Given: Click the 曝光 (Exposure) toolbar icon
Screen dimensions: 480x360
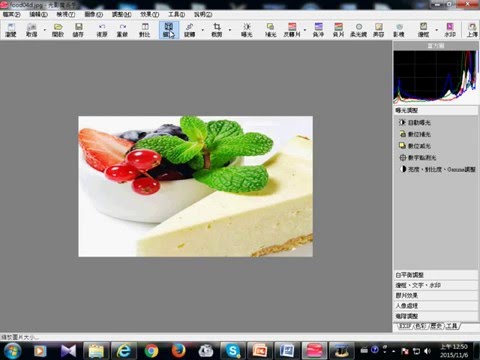Looking at the screenshot, I should 247,30.
